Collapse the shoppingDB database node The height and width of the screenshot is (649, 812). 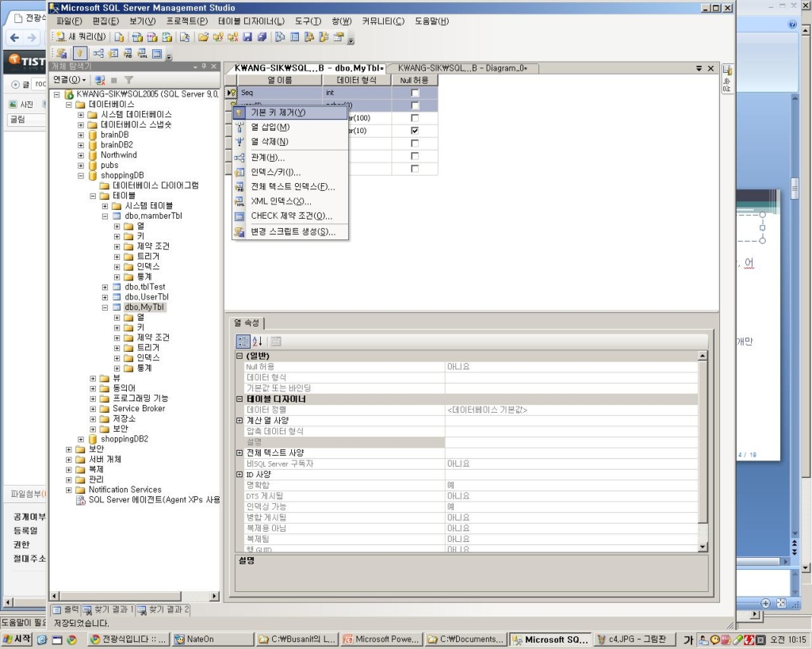[x=81, y=175]
